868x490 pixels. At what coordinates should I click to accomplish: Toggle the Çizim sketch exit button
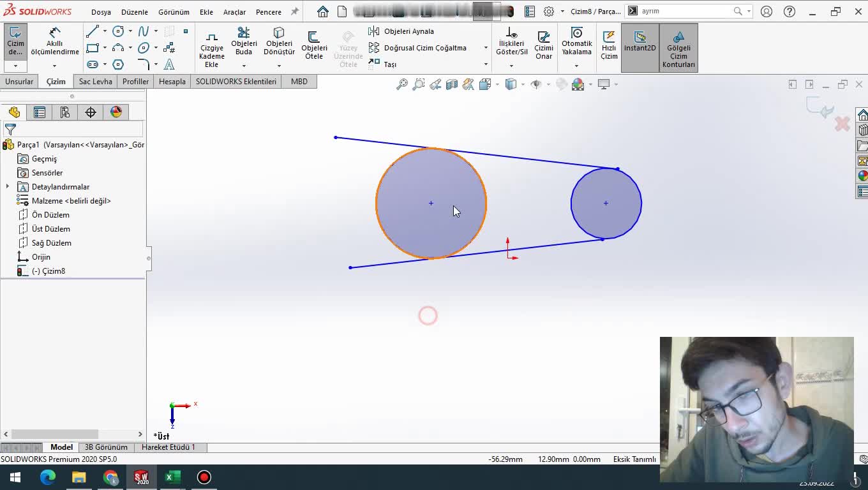15,42
